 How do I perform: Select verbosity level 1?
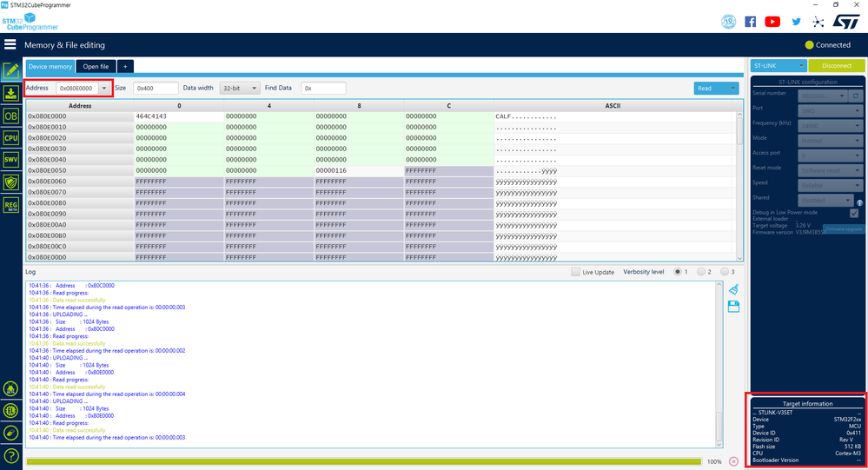pos(677,272)
